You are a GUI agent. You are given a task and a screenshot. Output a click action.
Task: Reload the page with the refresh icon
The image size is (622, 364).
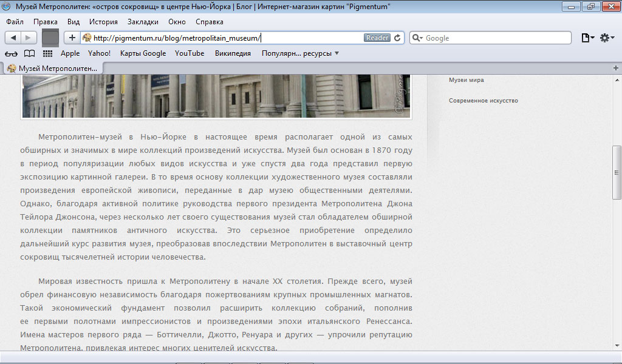click(x=397, y=38)
